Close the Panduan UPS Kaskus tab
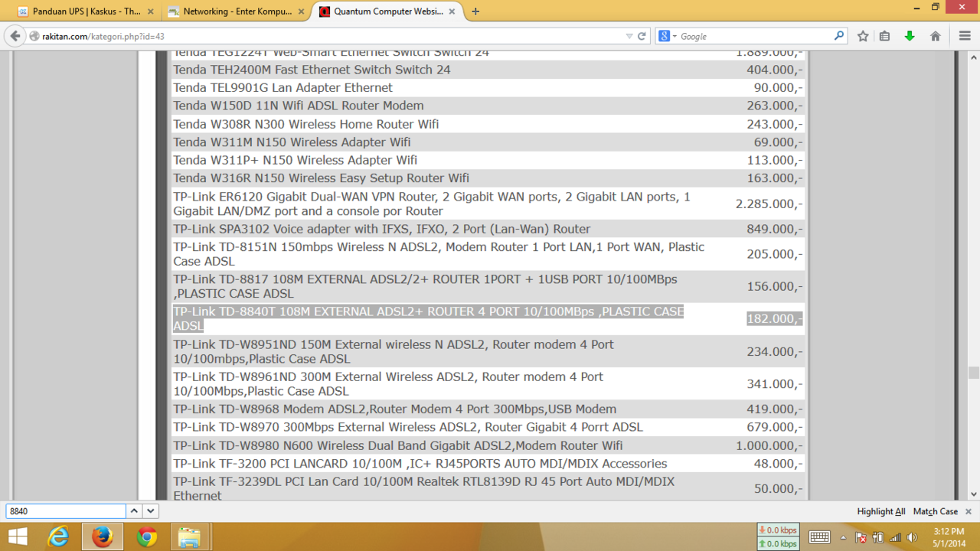This screenshot has height=551, width=980. (x=150, y=11)
